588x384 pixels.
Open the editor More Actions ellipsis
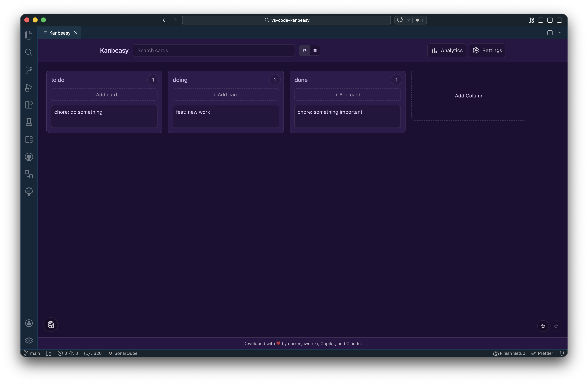click(559, 33)
